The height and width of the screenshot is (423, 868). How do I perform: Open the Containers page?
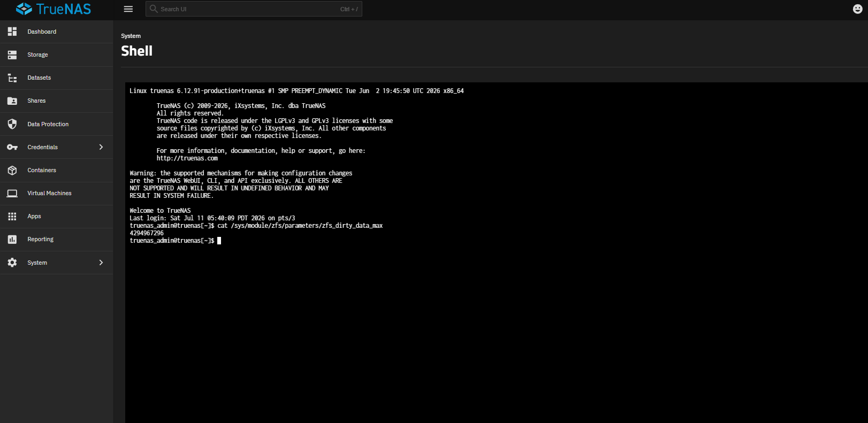pos(56,170)
